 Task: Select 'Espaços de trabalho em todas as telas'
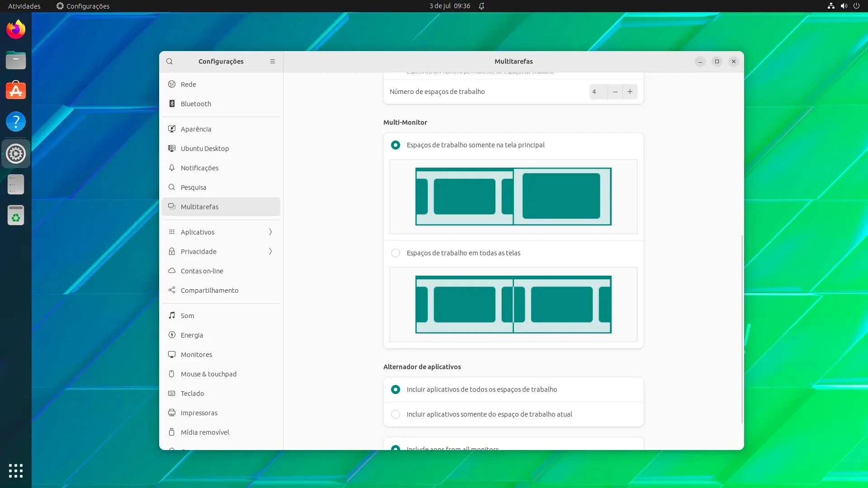[396, 253]
